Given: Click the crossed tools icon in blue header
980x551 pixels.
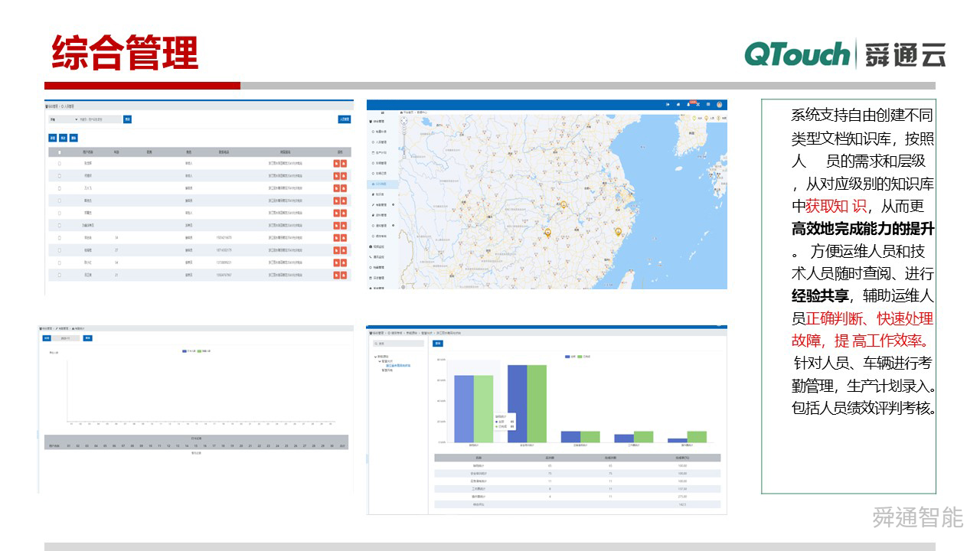Looking at the screenshot, I should [x=697, y=104].
